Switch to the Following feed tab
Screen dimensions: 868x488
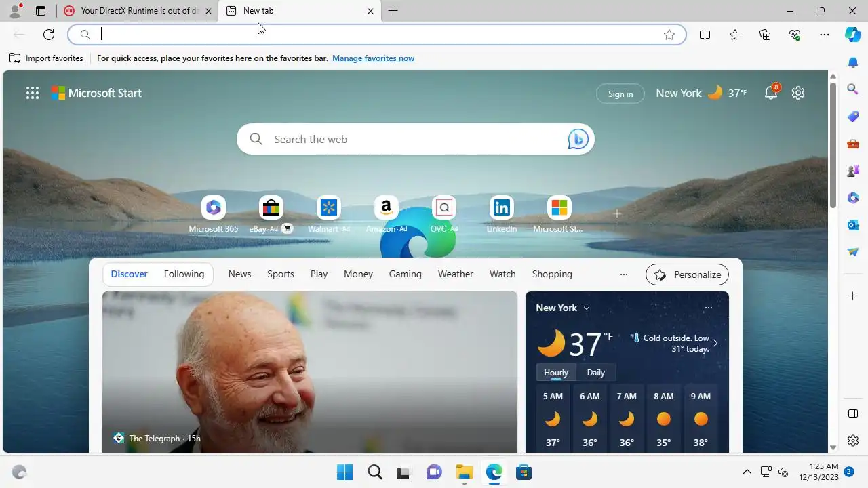click(x=184, y=274)
